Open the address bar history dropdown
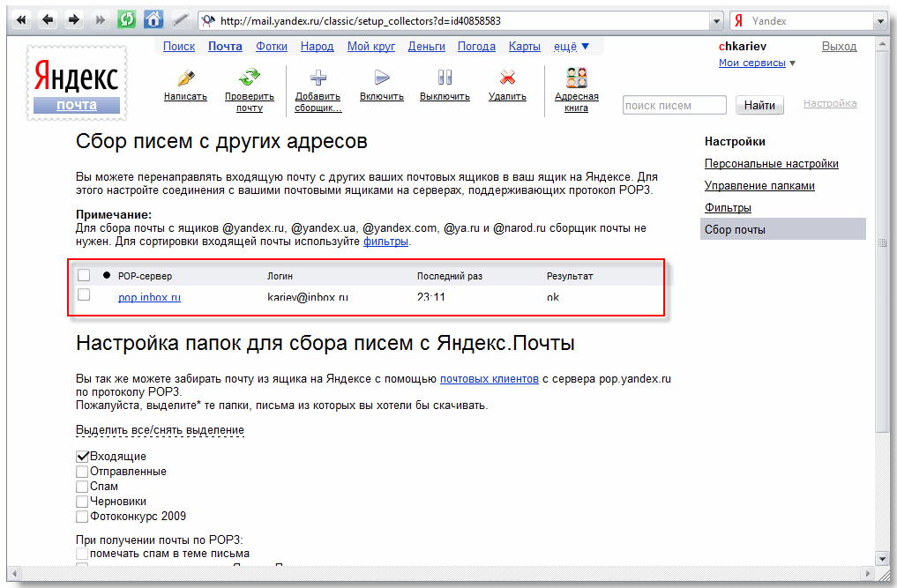This screenshot has height=588, width=897. [x=717, y=21]
